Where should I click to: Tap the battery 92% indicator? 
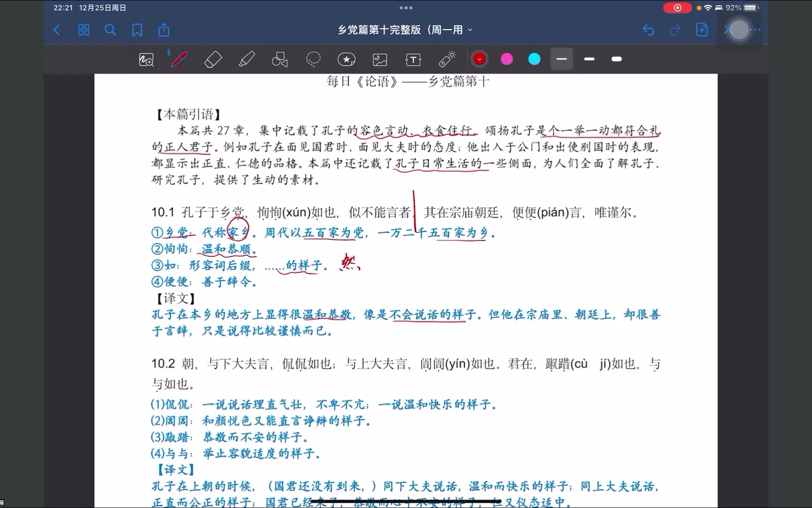click(x=742, y=8)
